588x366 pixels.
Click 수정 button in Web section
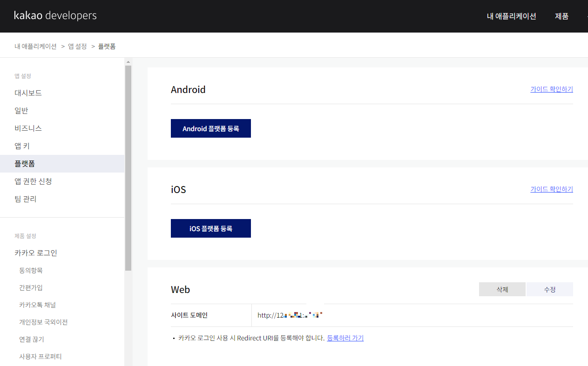[550, 289]
